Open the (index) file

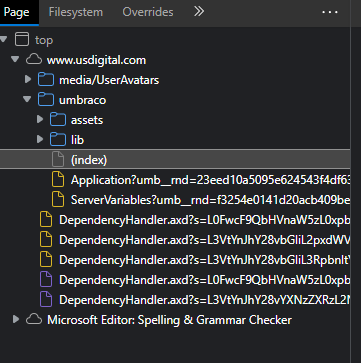tap(89, 160)
